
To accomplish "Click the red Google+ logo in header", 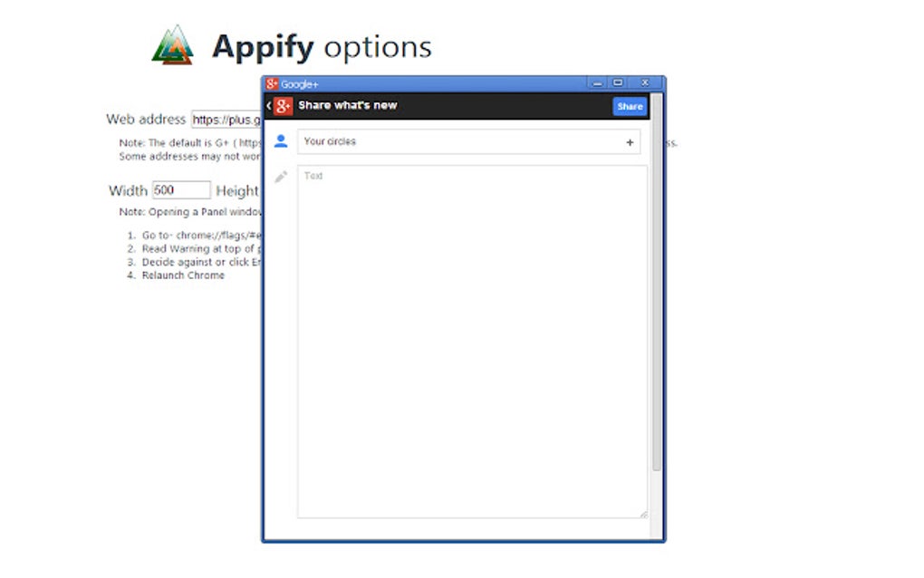I will coord(283,106).
